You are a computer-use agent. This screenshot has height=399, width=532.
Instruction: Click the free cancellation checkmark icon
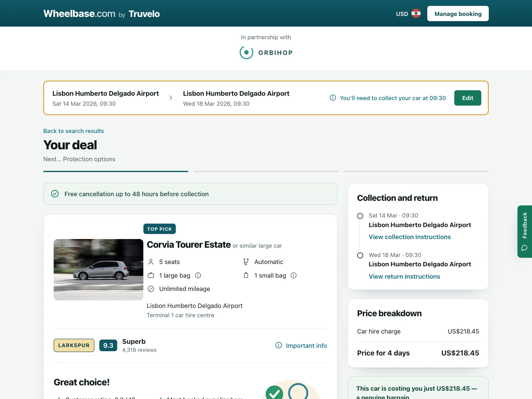[x=55, y=194]
